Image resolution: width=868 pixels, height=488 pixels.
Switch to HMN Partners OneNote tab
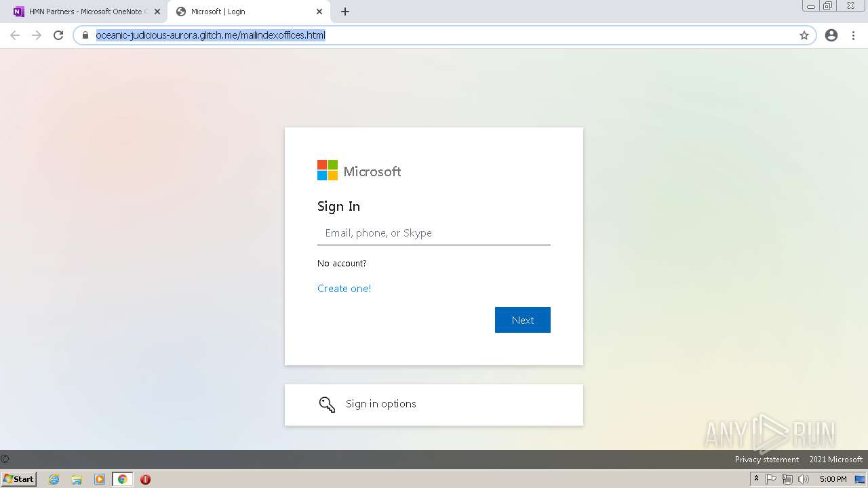point(85,12)
